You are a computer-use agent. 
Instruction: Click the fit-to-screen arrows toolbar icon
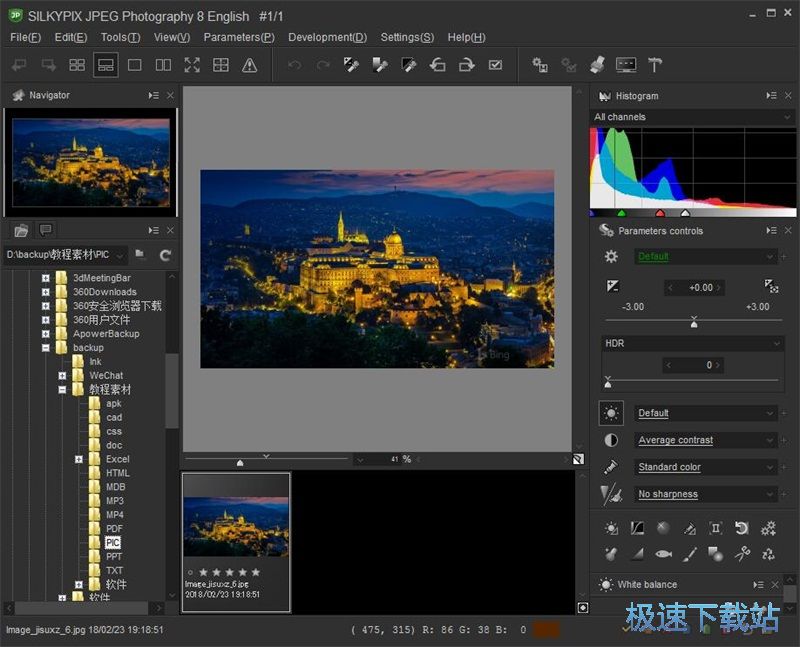coord(192,65)
